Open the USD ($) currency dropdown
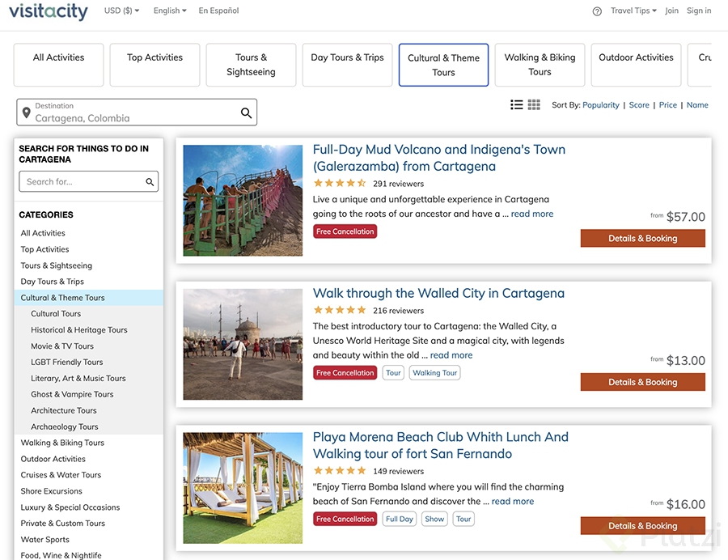Screen dimensions: 728x560 (x=121, y=11)
